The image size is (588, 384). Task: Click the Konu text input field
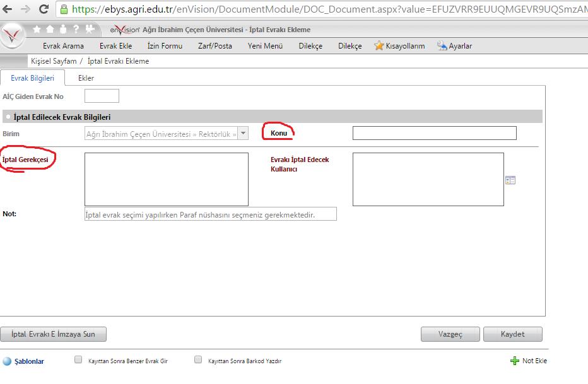[x=434, y=133]
